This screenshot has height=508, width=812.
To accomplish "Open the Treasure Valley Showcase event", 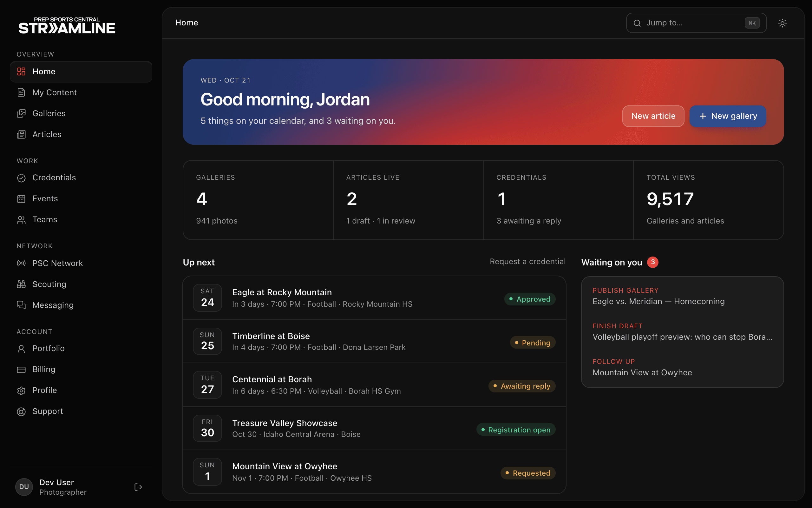I will pos(374,428).
